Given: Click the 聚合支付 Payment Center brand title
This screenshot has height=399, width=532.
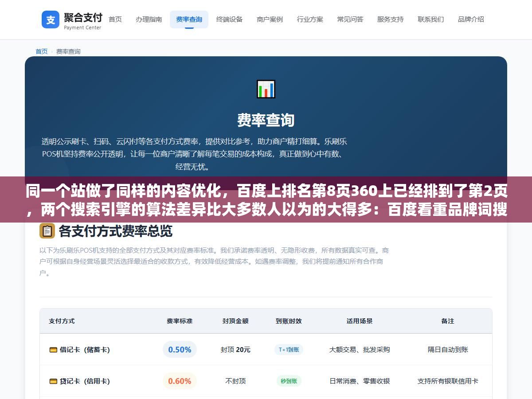Looking at the screenshot, I should pyautogui.click(x=83, y=20).
